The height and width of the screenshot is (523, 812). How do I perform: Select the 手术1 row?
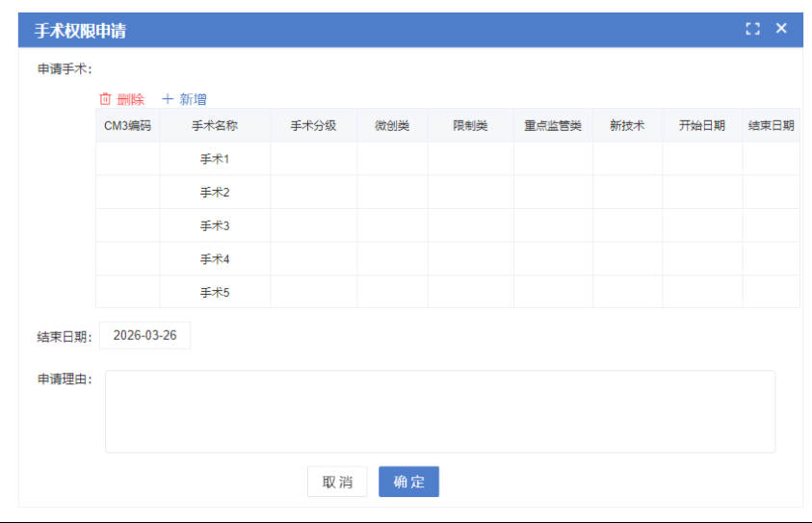click(448, 159)
